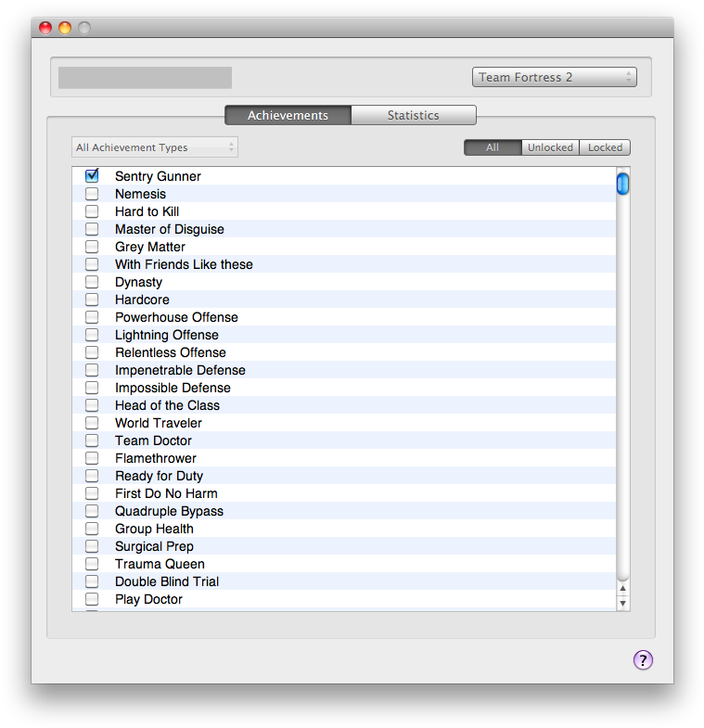Click the grey name field at top left

click(145, 78)
